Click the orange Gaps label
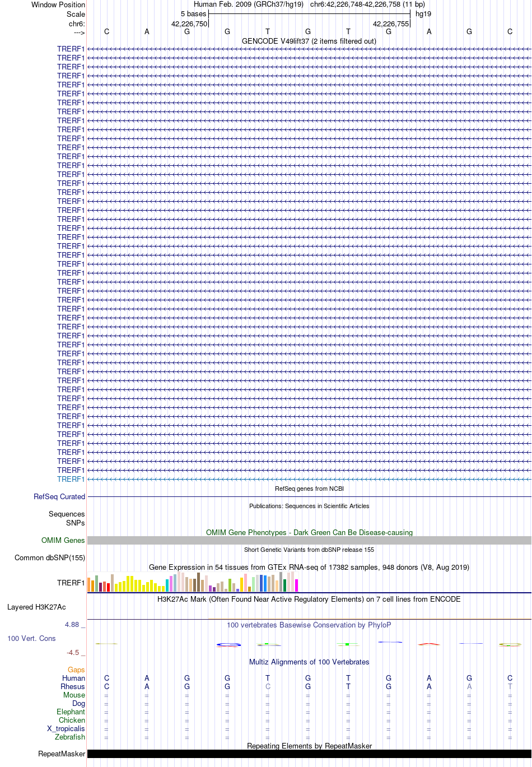The height and width of the screenshot is (767, 532). pos(76,670)
